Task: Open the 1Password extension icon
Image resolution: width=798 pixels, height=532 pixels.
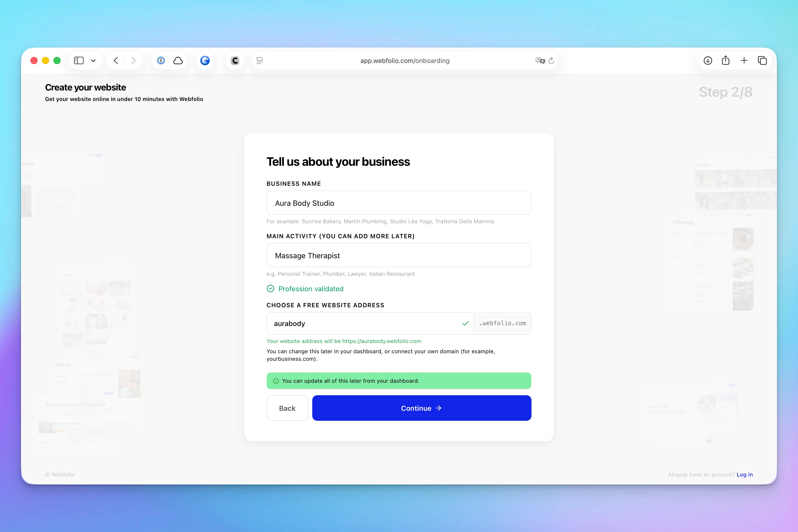Action: tap(161, 60)
